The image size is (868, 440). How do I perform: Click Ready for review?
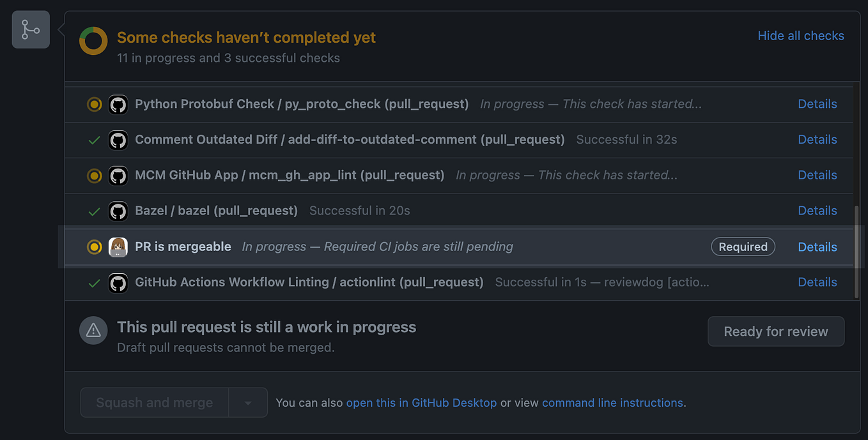coord(775,331)
